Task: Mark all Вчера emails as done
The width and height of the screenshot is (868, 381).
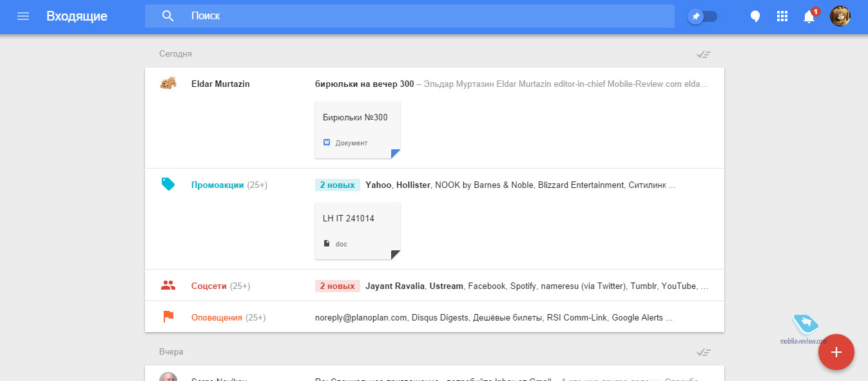Action: 703,352
